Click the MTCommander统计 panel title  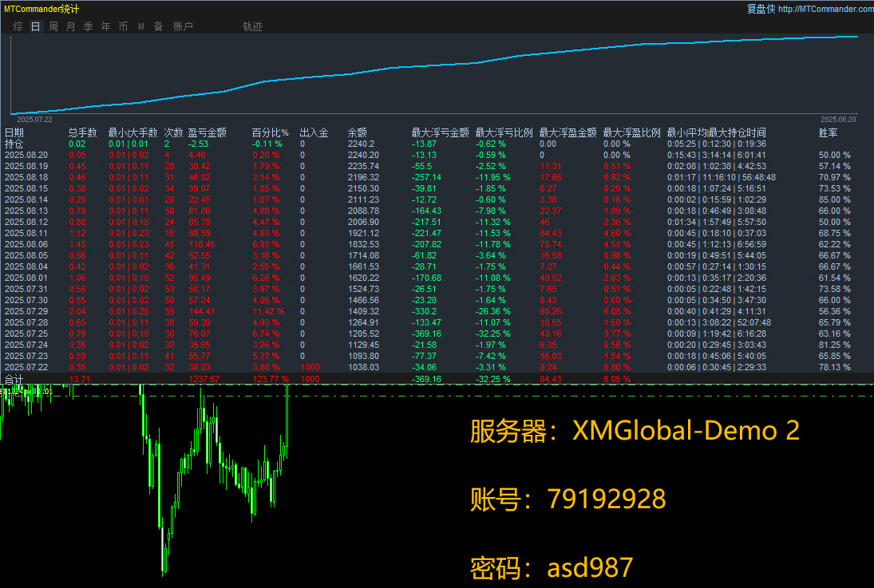(x=42, y=9)
